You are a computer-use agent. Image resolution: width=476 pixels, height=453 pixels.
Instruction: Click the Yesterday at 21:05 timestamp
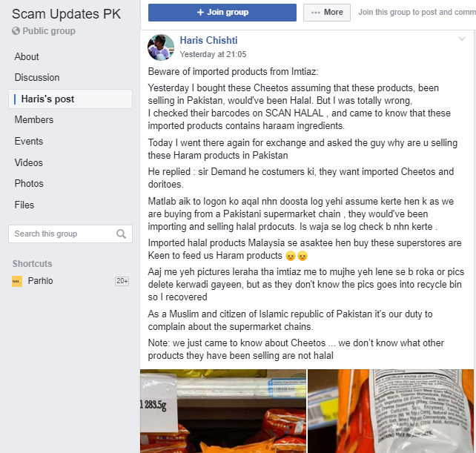click(213, 54)
